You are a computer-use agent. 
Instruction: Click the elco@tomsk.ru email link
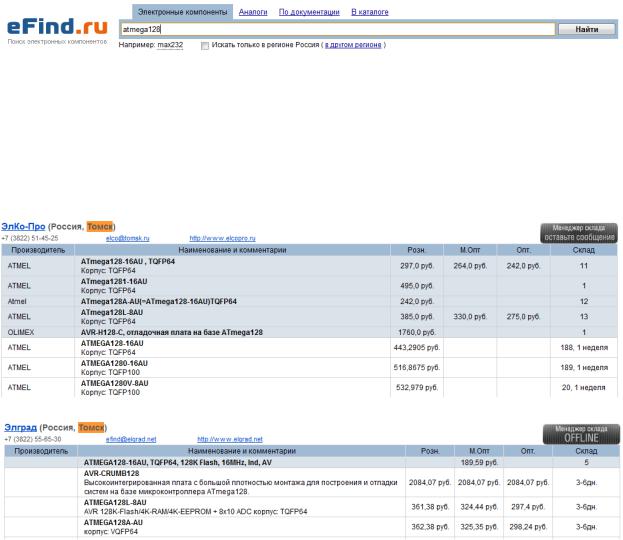click(128, 238)
